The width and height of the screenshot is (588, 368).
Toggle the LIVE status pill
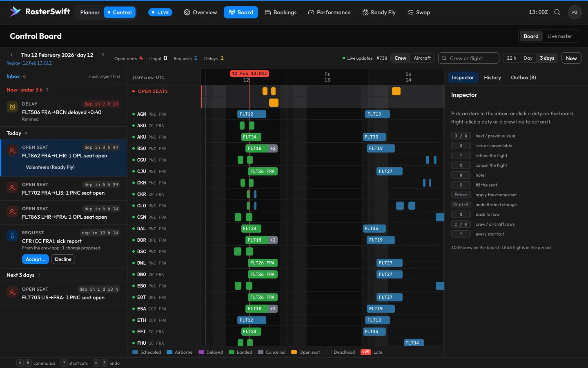pyautogui.click(x=160, y=12)
